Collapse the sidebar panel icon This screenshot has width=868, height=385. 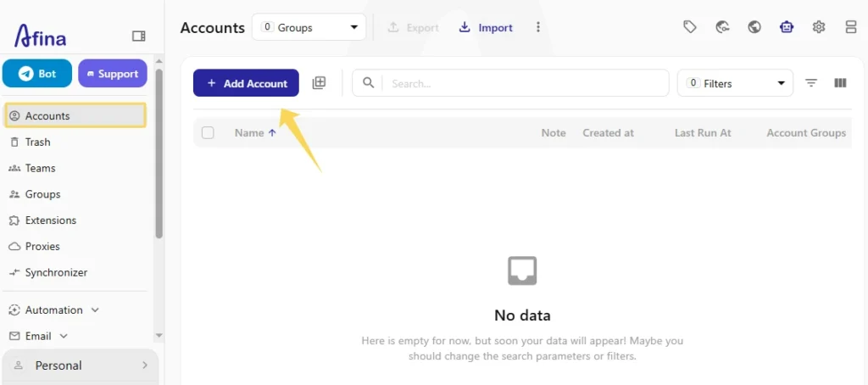[138, 36]
